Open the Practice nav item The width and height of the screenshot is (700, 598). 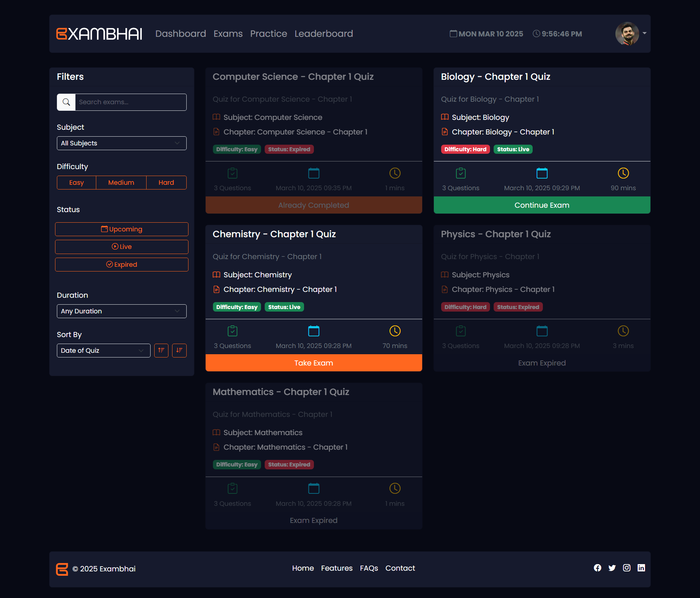[268, 34]
